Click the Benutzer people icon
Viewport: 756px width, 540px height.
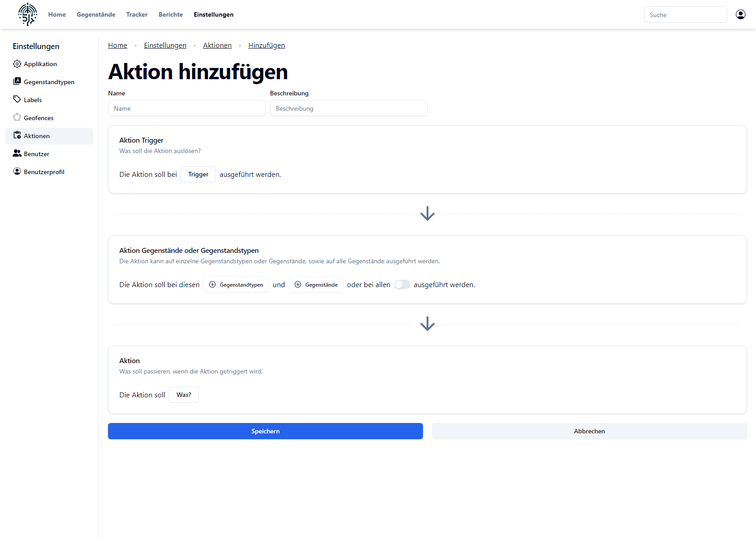coord(17,153)
